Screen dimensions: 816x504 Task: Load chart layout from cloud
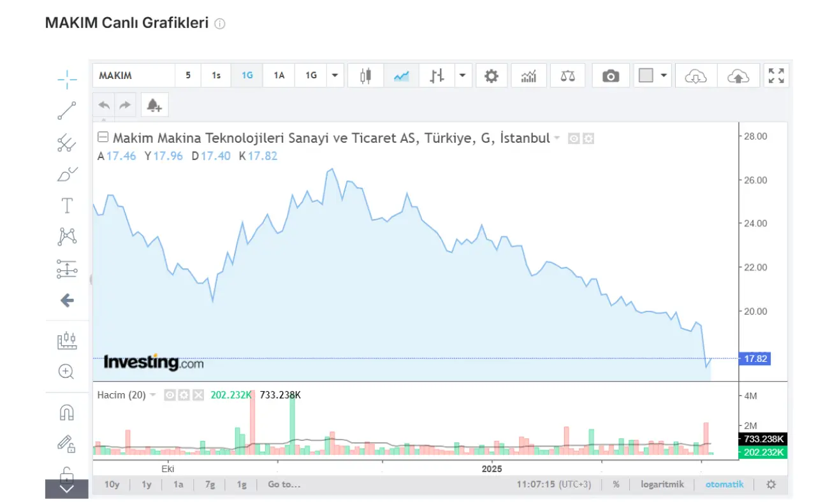[x=696, y=76]
